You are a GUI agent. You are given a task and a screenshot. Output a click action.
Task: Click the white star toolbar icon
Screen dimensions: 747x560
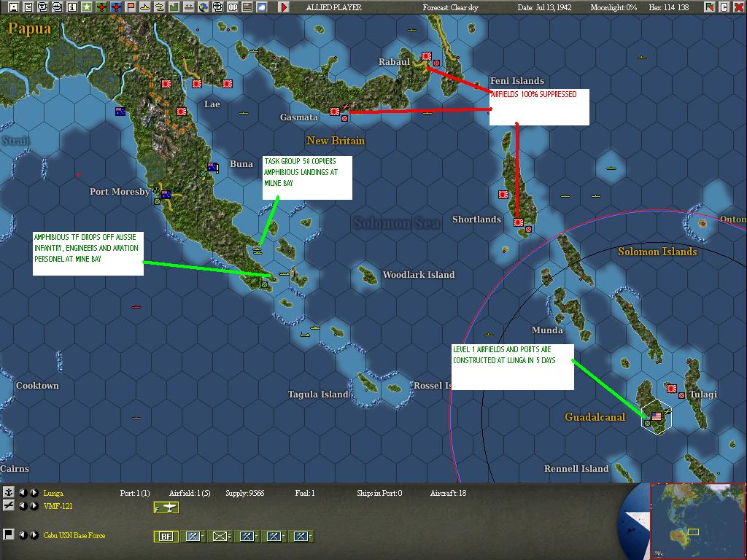pyautogui.click(x=86, y=7)
